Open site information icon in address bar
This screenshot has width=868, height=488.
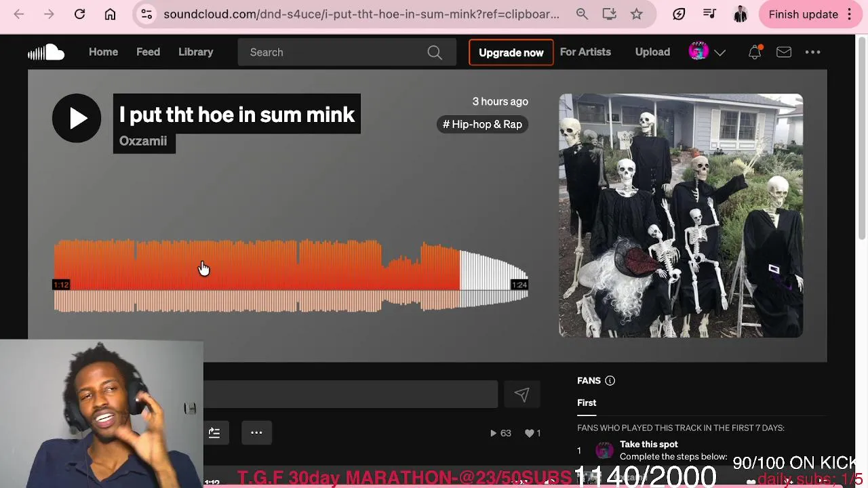146,14
